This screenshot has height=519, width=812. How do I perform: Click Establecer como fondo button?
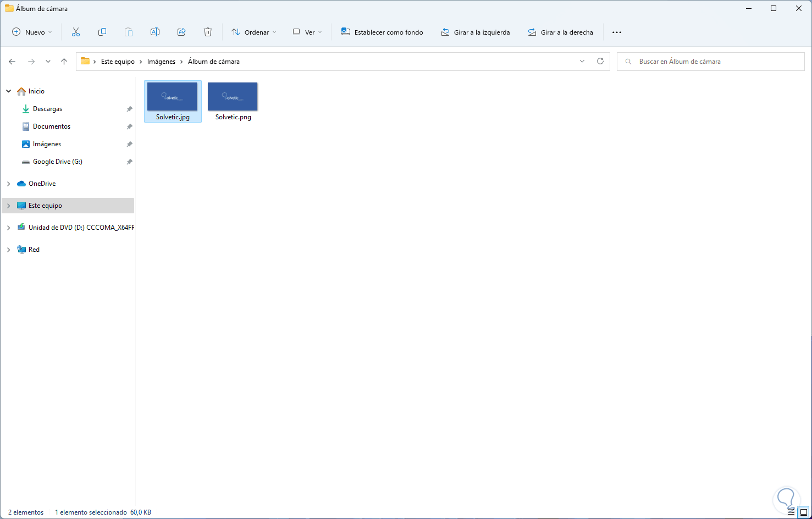382,32
